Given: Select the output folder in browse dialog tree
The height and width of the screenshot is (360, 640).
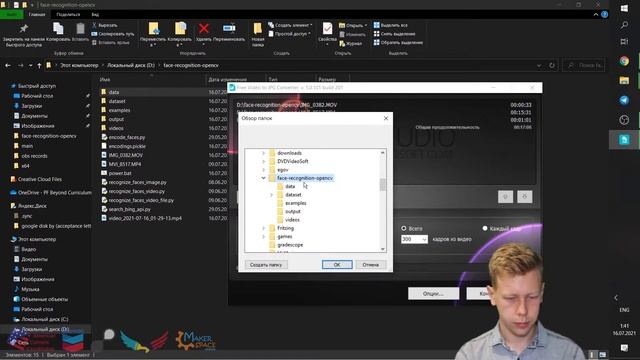Looking at the screenshot, I should (x=293, y=211).
